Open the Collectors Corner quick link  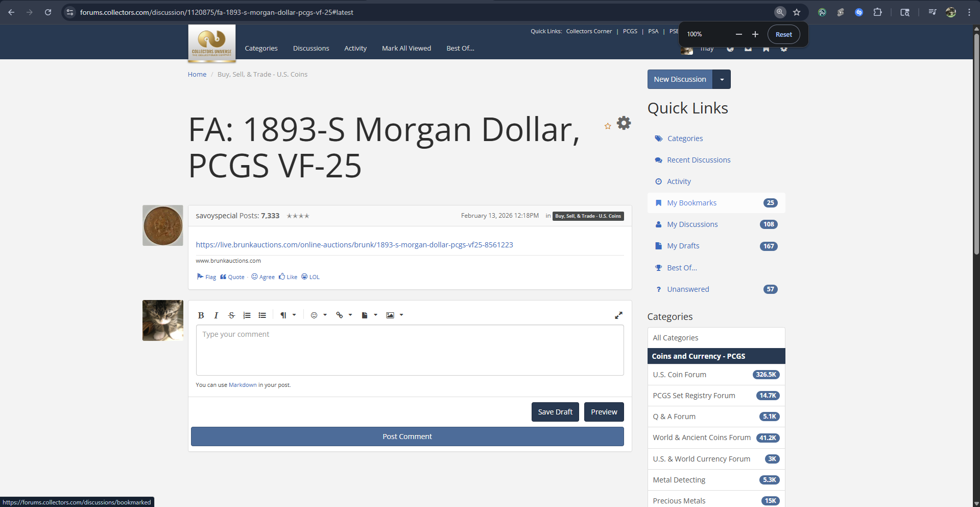[x=589, y=31]
